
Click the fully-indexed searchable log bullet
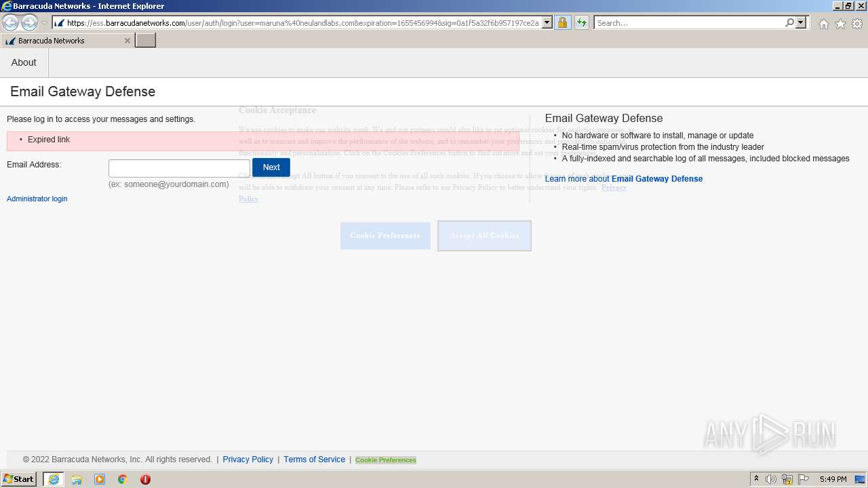[706, 159]
